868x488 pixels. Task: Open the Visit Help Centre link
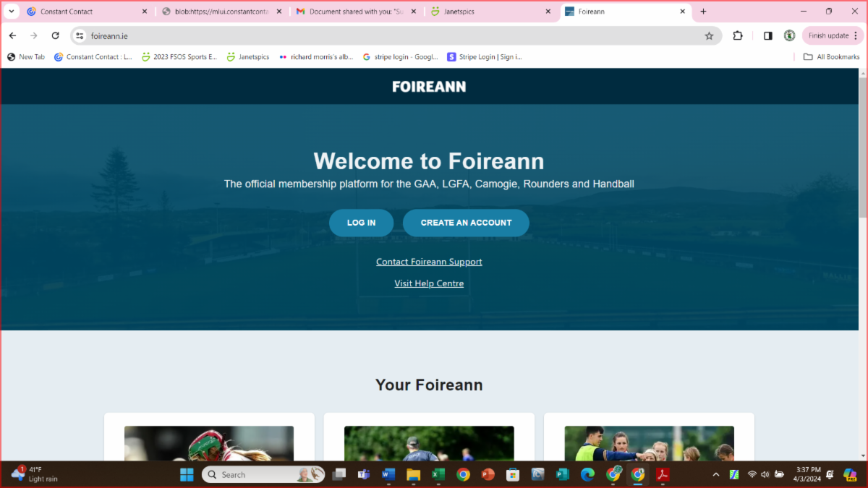point(429,283)
